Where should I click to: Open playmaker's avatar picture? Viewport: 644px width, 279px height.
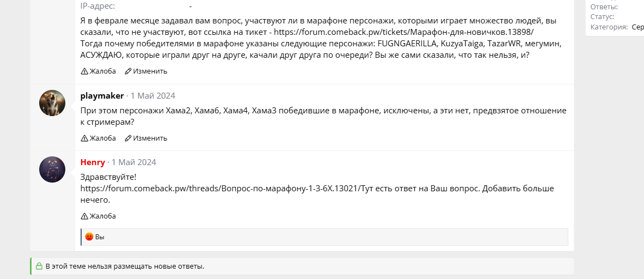(52, 103)
